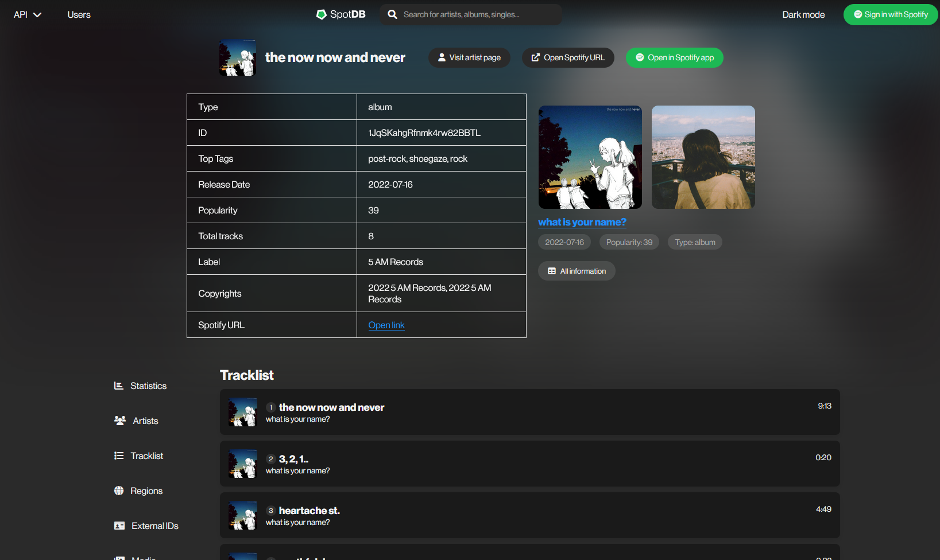Viewport: 940px width, 560px height.
Task: Go to Artists section
Action: pyautogui.click(x=136, y=421)
